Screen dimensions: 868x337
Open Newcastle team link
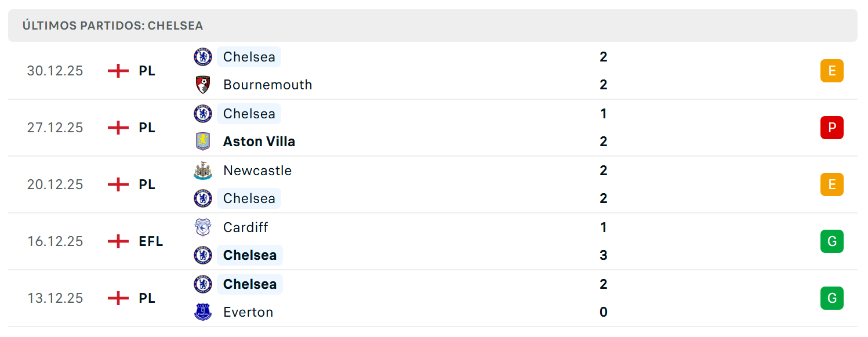point(257,171)
